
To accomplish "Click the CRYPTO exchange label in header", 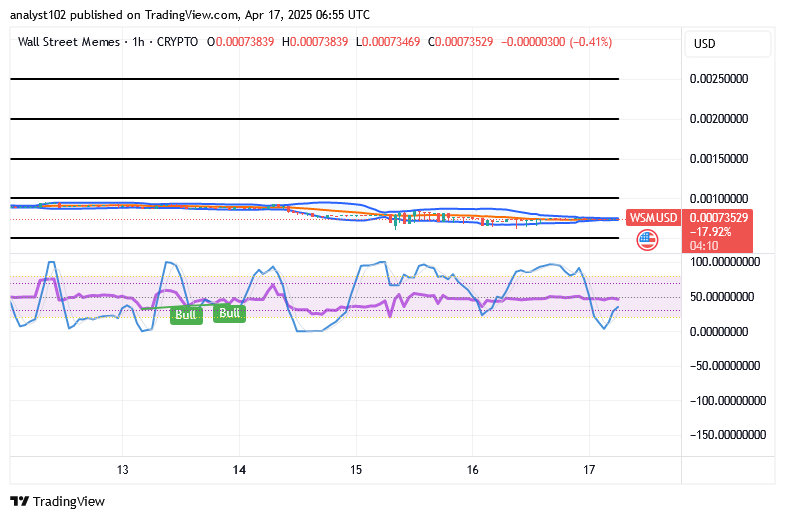I will pyautogui.click(x=177, y=42).
